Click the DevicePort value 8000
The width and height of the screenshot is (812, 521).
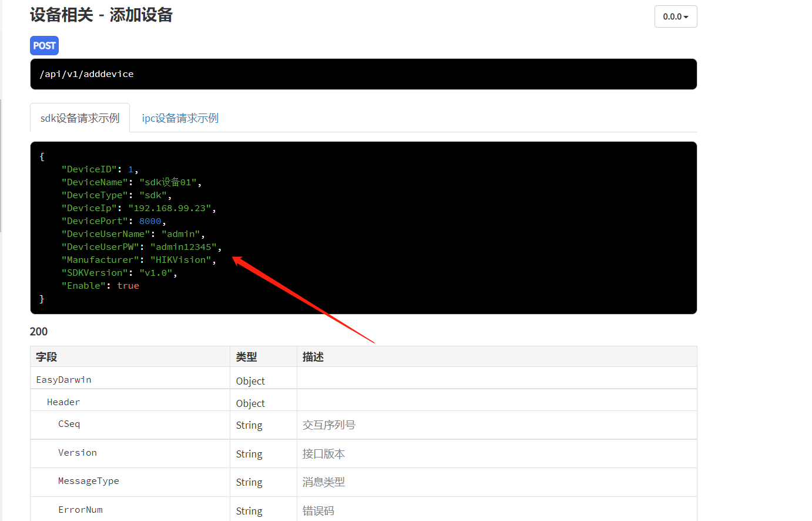[x=150, y=221]
